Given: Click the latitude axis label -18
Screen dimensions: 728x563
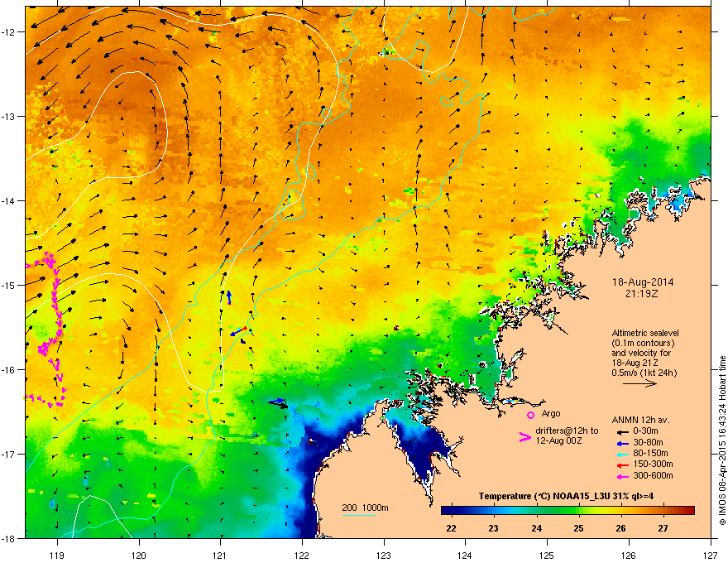Looking at the screenshot, I should coord(8,538).
